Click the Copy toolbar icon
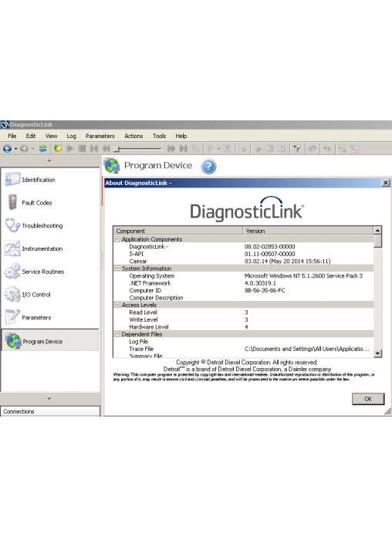392x537 pixels. (x=270, y=149)
